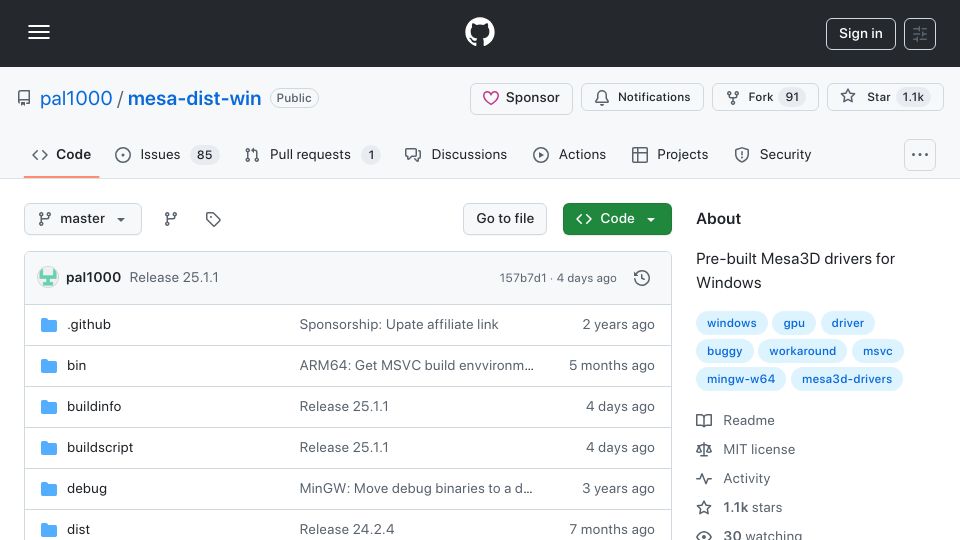The image size is (960, 540).
Task: Click folder icon beside debug
Action: pyautogui.click(x=49, y=489)
